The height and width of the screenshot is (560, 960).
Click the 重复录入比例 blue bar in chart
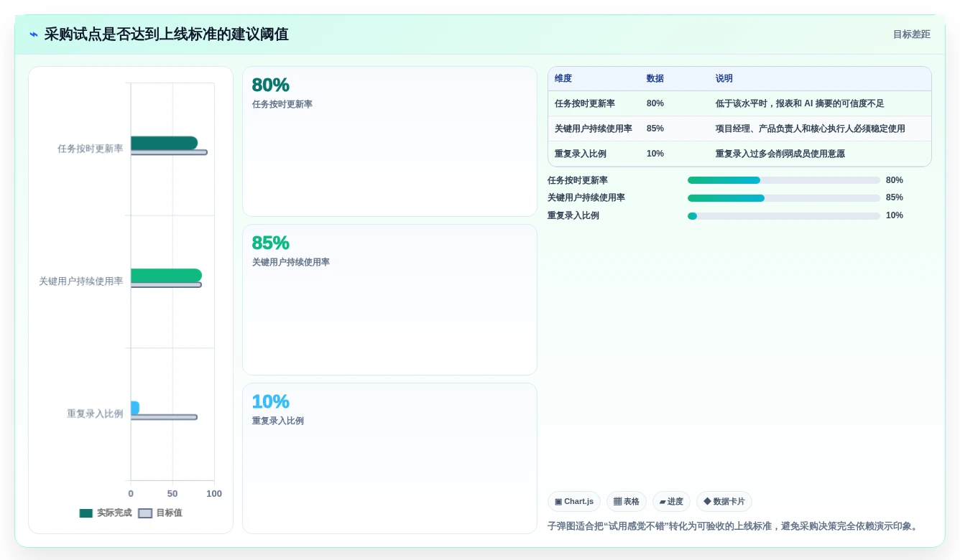point(135,408)
